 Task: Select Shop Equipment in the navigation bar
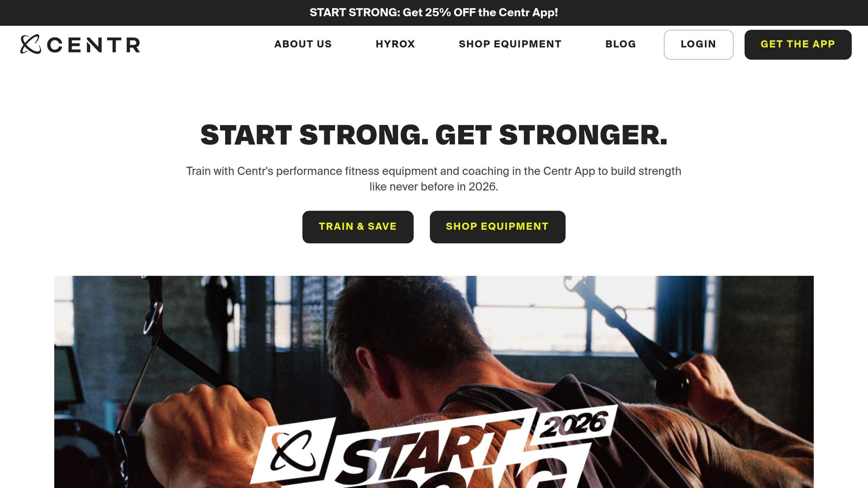click(x=510, y=44)
